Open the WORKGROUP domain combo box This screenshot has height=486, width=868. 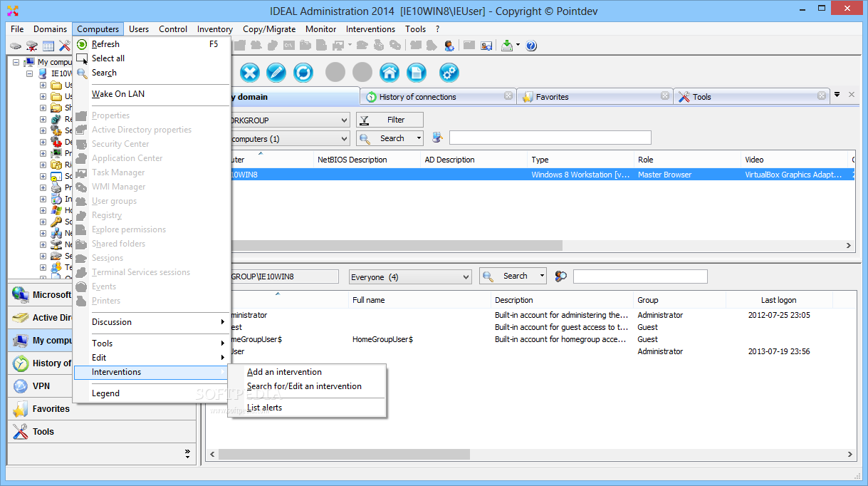coord(344,120)
